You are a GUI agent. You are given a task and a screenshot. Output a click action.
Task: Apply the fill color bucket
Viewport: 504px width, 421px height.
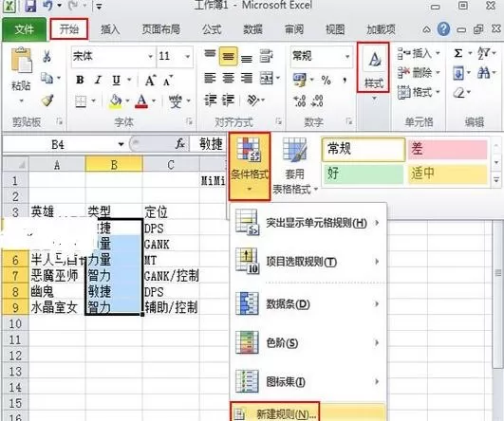point(116,101)
